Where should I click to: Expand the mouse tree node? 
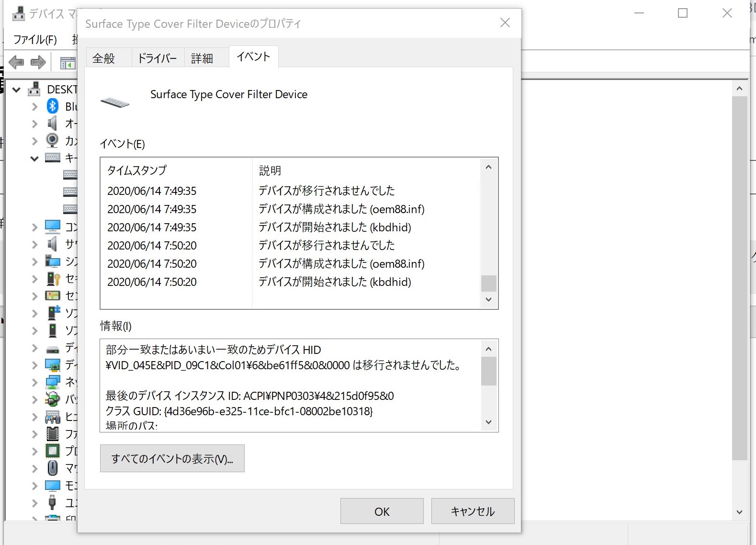click(34, 468)
